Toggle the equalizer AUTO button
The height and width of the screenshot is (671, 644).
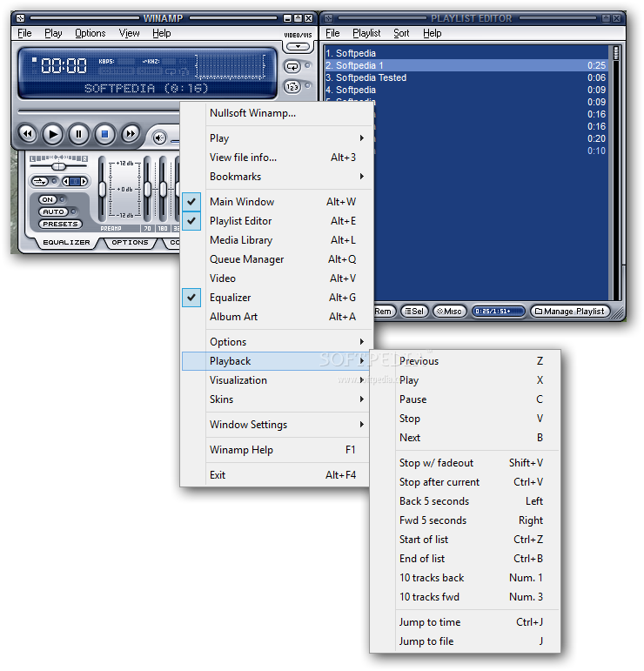pos(53,211)
